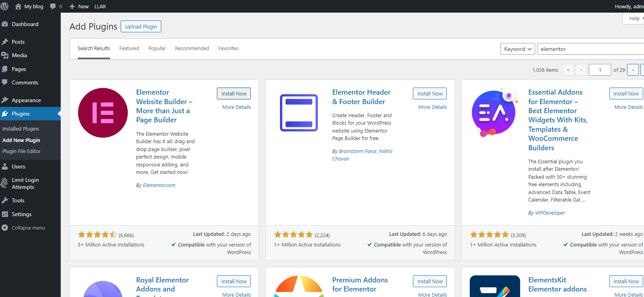Click the first page arrow button

point(568,70)
